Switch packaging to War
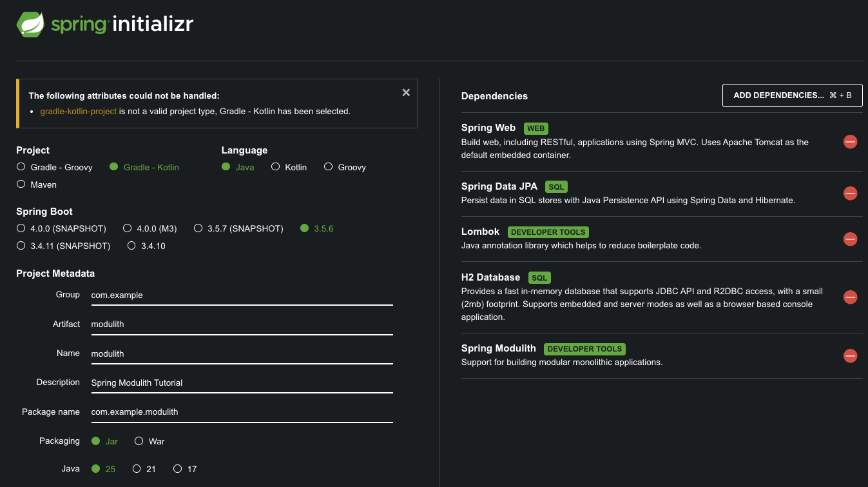 pyautogui.click(x=139, y=441)
